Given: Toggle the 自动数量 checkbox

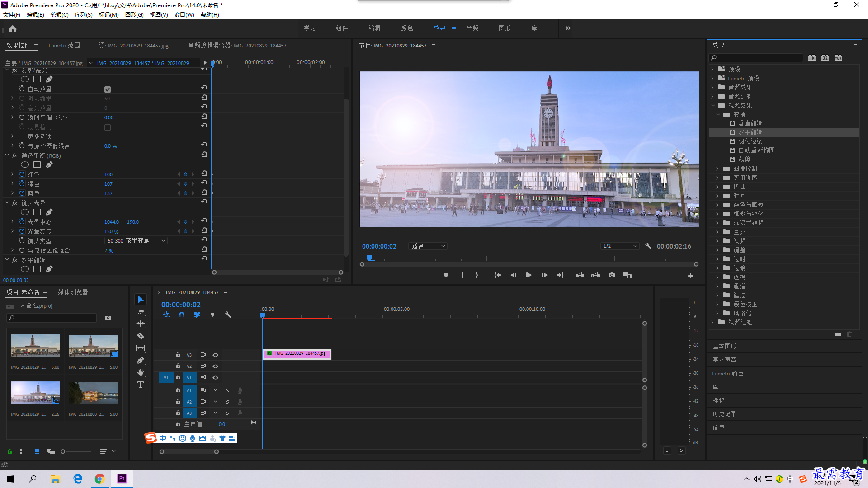Looking at the screenshot, I should [x=108, y=89].
